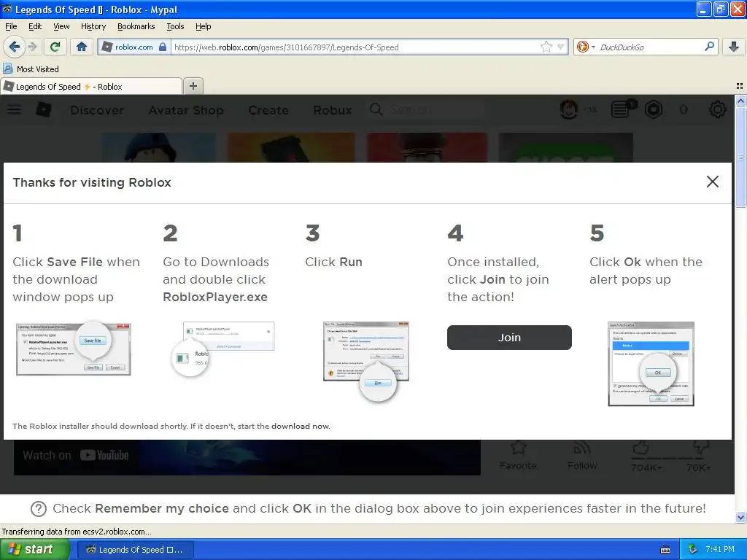Click the roblox.com site identity label
Viewport: 747px width, 560px height.
pos(134,47)
